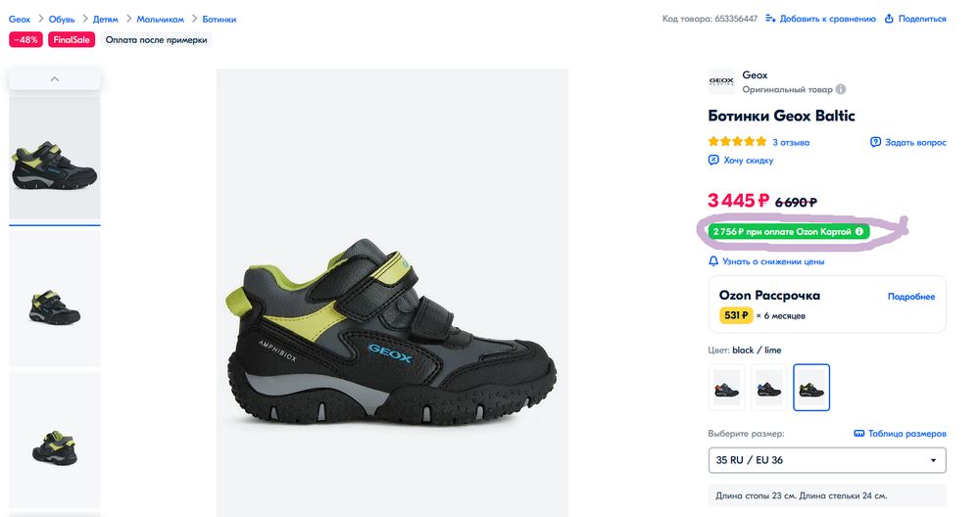Go to 'Обувь' breadcrumb category

(x=62, y=19)
